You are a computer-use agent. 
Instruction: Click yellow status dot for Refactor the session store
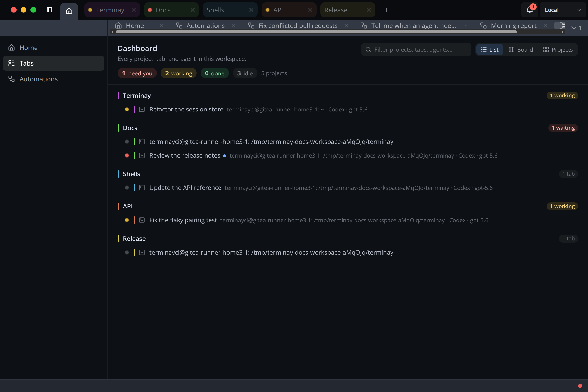(x=127, y=109)
